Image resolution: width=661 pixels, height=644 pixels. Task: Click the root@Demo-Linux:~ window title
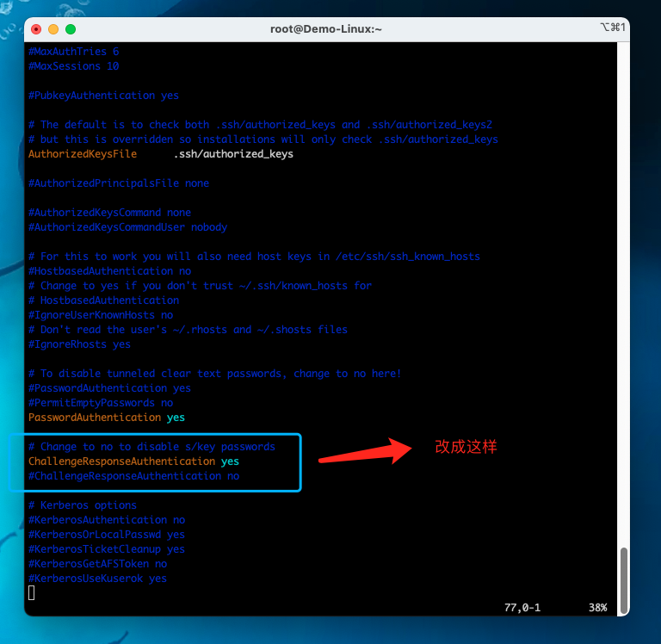pos(326,29)
